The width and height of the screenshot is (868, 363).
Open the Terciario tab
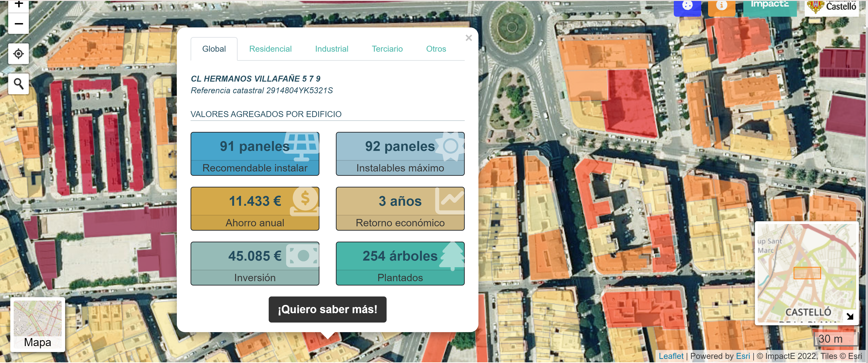pyautogui.click(x=387, y=48)
